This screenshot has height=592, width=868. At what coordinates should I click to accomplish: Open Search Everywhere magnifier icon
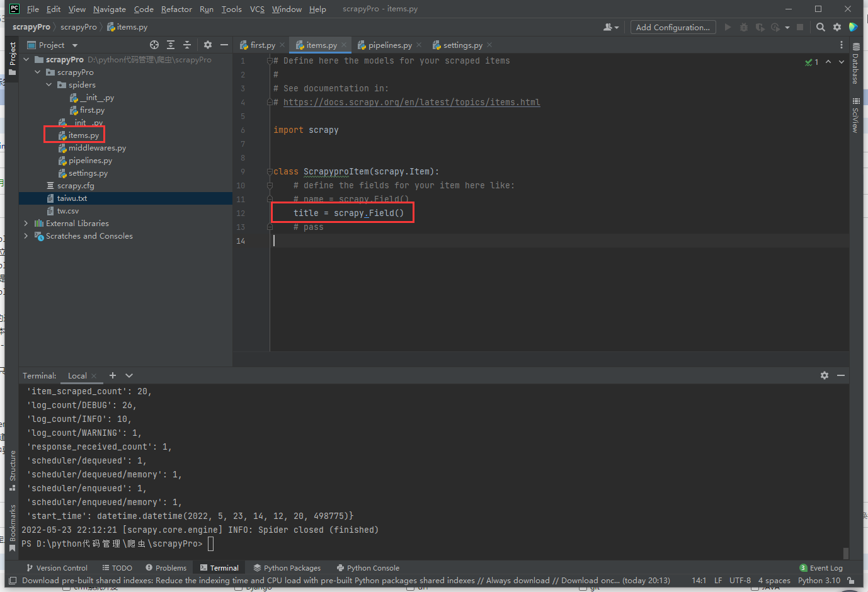pyautogui.click(x=821, y=27)
